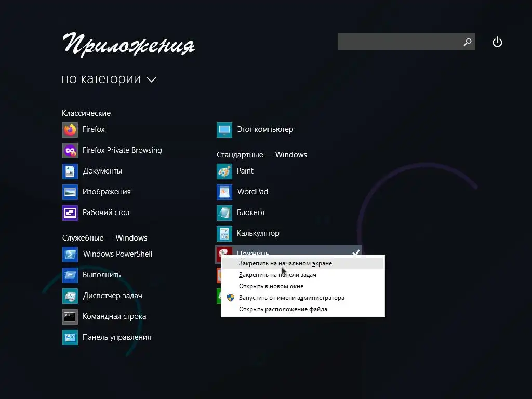This screenshot has width=532, height=399.
Task: Open the Firefox app icon
Action: pos(70,129)
